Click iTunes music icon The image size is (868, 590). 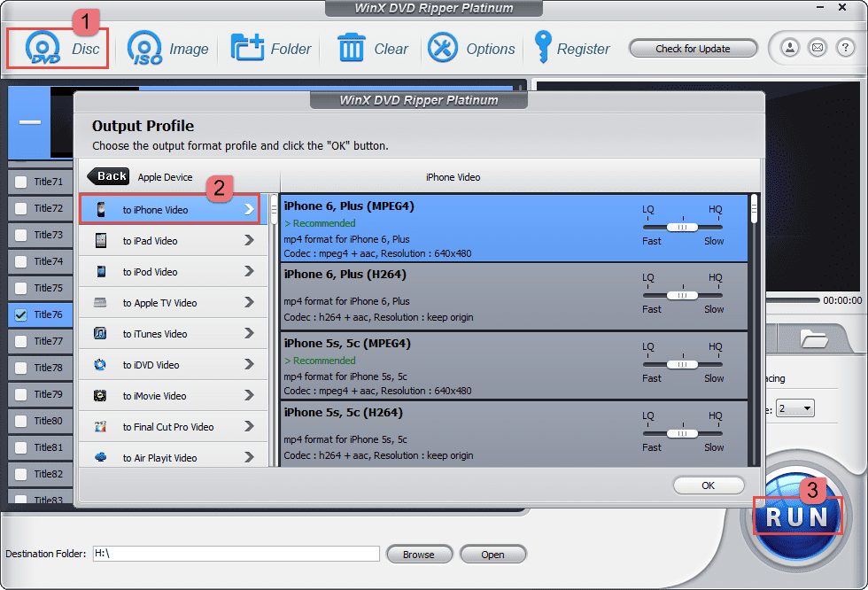point(100,333)
